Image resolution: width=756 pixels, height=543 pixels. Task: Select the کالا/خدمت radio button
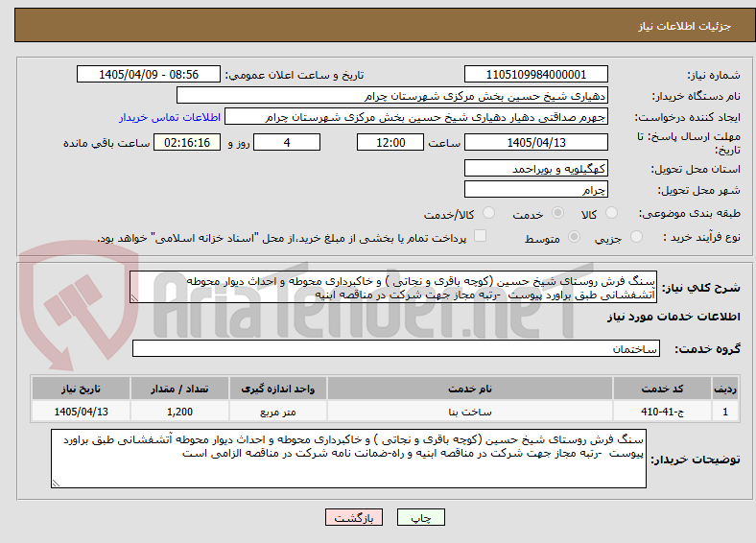[x=489, y=213]
